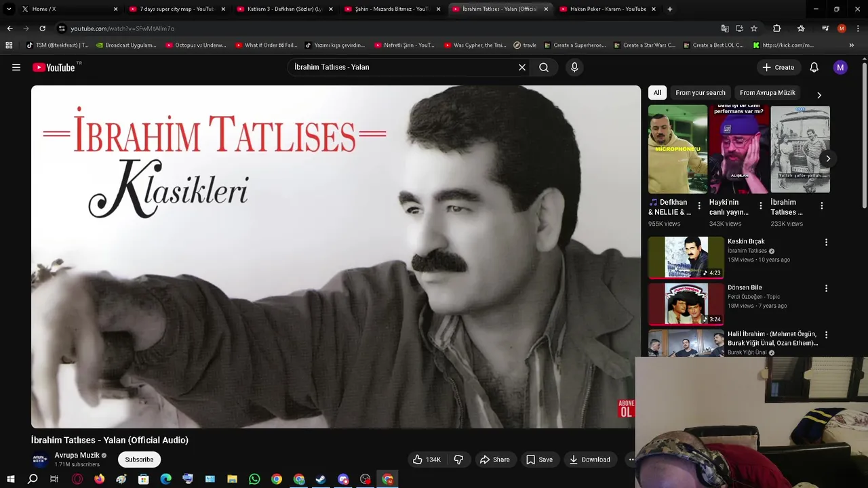This screenshot has height=488, width=868.
Task: Like the video (134K)
Action: pos(427,460)
